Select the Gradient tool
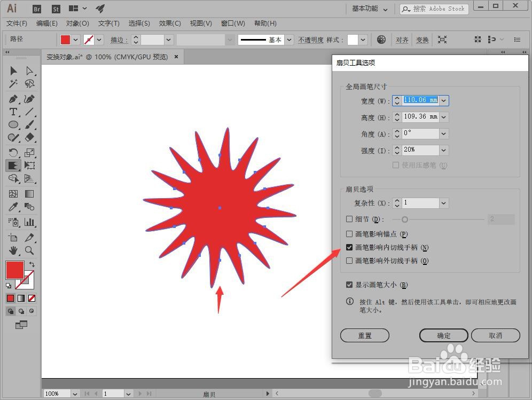Image resolution: width=532 pixels, height=400 pixels. click(x=29, y=194)
